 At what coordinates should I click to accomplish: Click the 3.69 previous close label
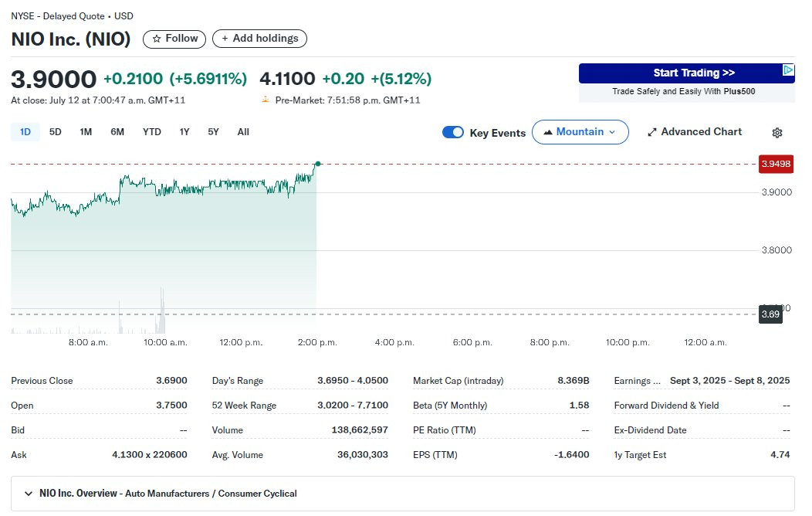(770, 314)
